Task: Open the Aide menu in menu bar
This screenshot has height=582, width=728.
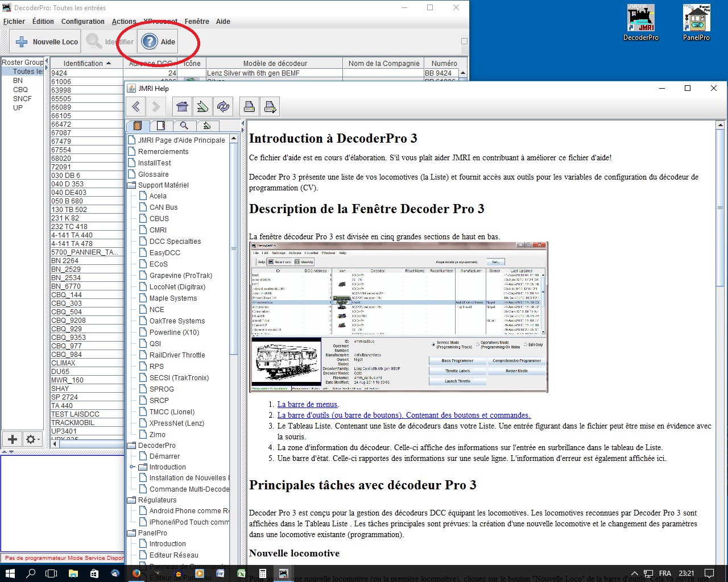Action: coord(223,22)
